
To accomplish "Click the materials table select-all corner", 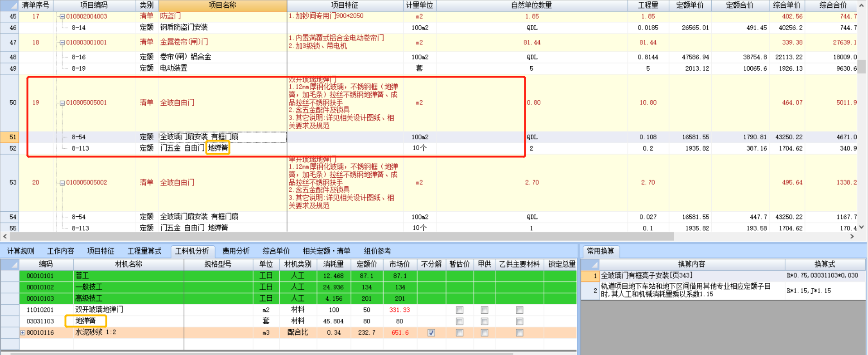I will 10,264.
